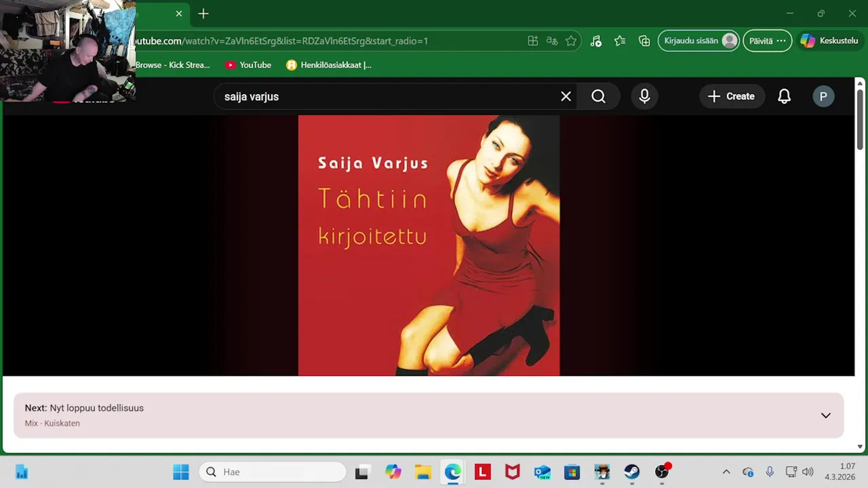Click the system tray microphone icon
The height and width of the screenshot is (488, 868).
[770, 472]
